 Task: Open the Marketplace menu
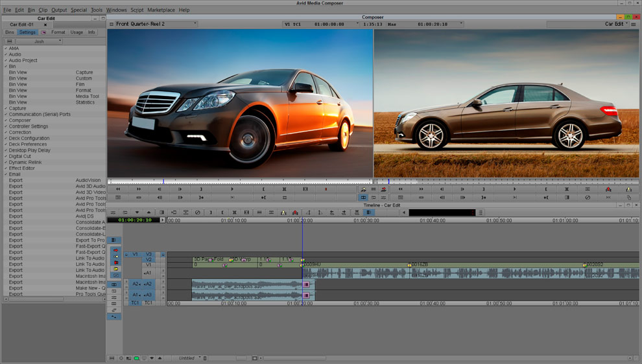point(161,10)
